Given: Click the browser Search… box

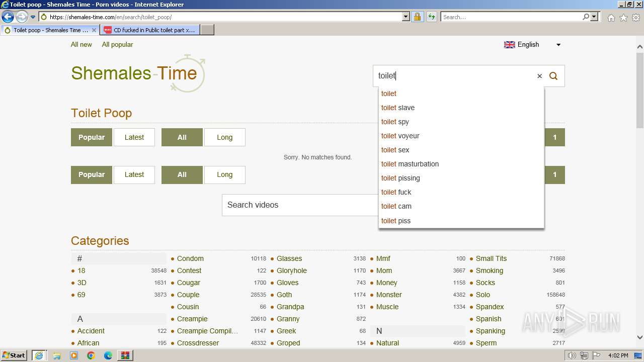Looking at the screenshot, I should point(511,17).
